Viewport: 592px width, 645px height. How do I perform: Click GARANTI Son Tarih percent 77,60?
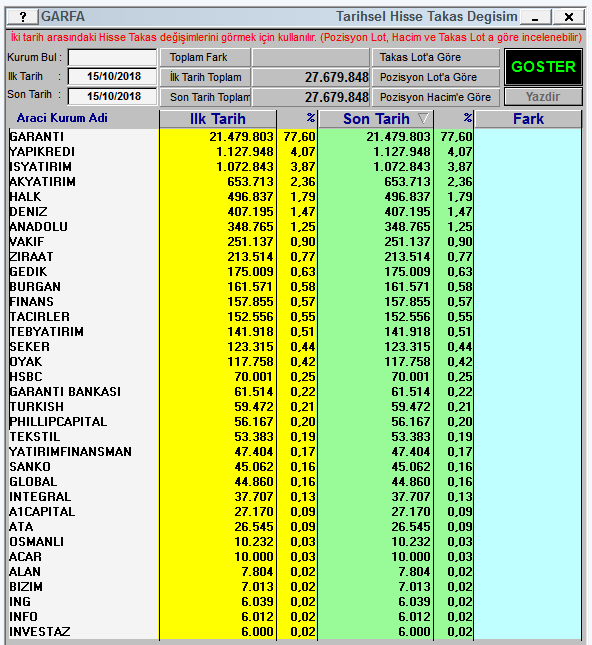pos(456,137)
